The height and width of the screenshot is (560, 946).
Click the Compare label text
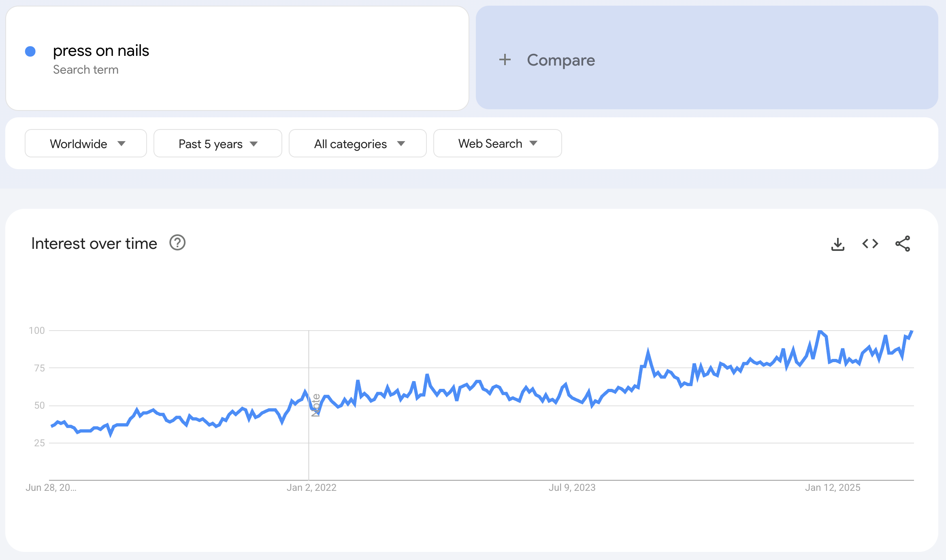[561, 60]
